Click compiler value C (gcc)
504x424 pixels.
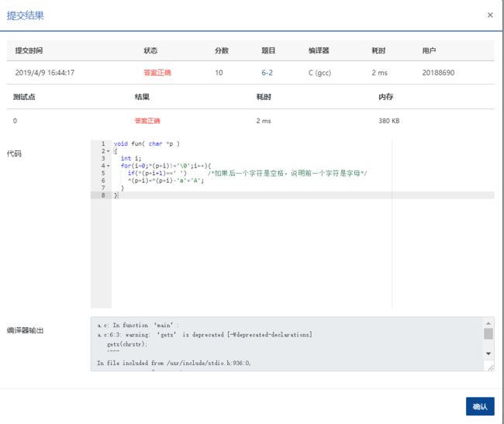pyautogui.click(x=319, y=73)
